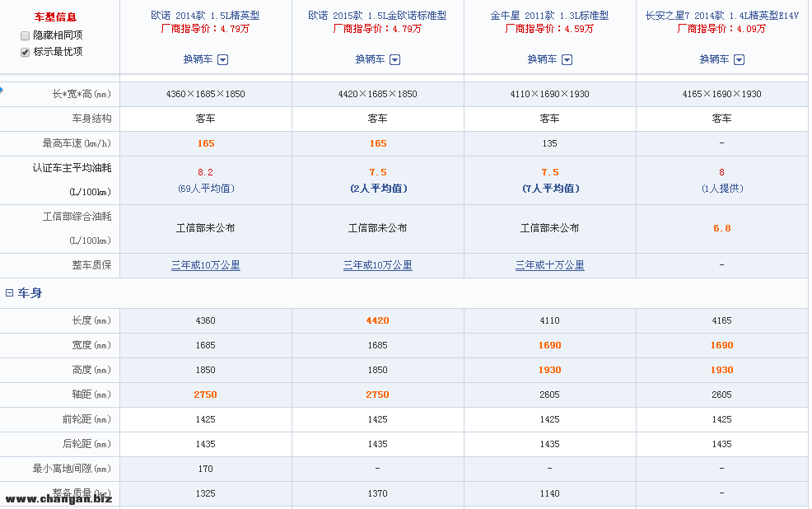Open the 长安之星7 2014款 1.4L精英型 link
Screen dimensions: 812x509
pyautogui.click(x=721, y=16)
